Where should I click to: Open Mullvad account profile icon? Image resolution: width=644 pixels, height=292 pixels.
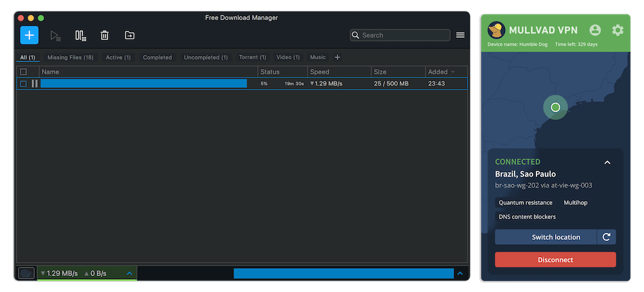[594, 30]
